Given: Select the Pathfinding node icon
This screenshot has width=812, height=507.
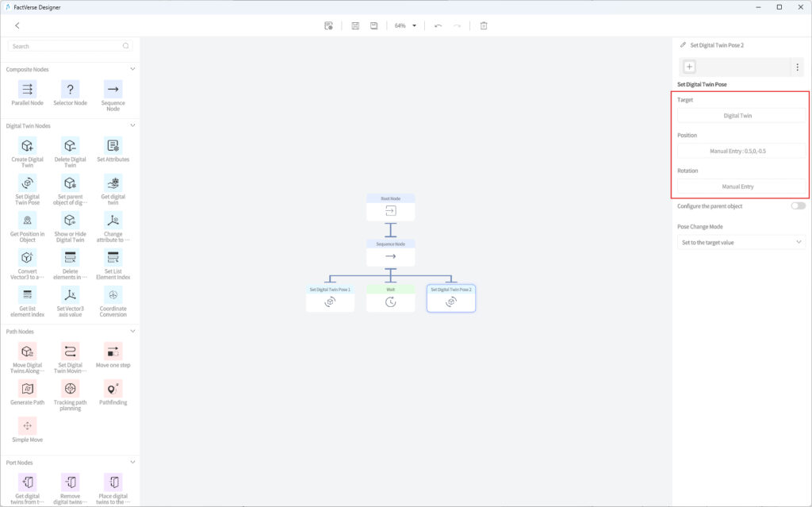Looking at the screenshot, I should pos(113,389).
